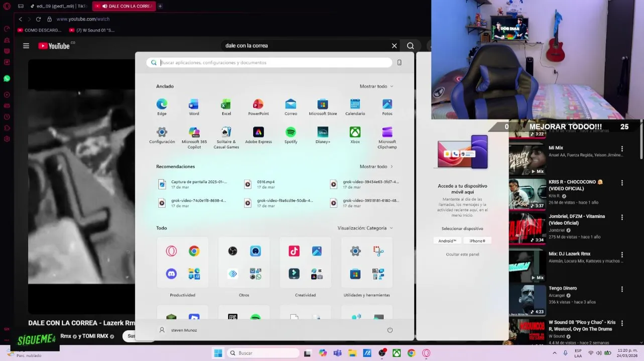This screenshot has height=361, width=644.
Task: Launch Microsoft 365 Copilot
Action: [194, 137]
